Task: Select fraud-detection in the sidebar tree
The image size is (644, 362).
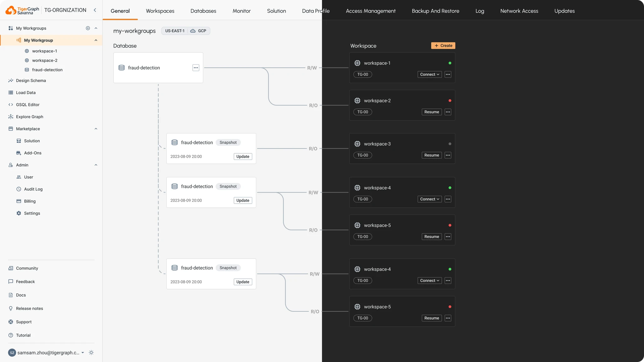Action: 47,70
